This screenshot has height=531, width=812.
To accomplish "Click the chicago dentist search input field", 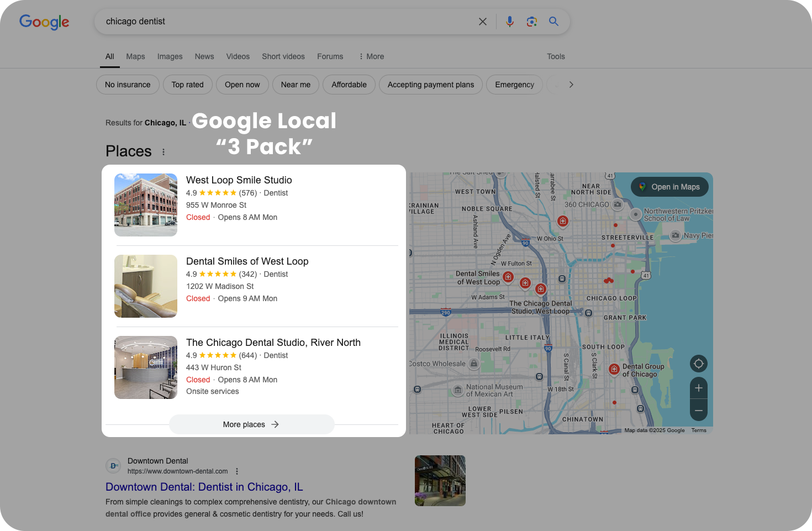I will 287,22.
